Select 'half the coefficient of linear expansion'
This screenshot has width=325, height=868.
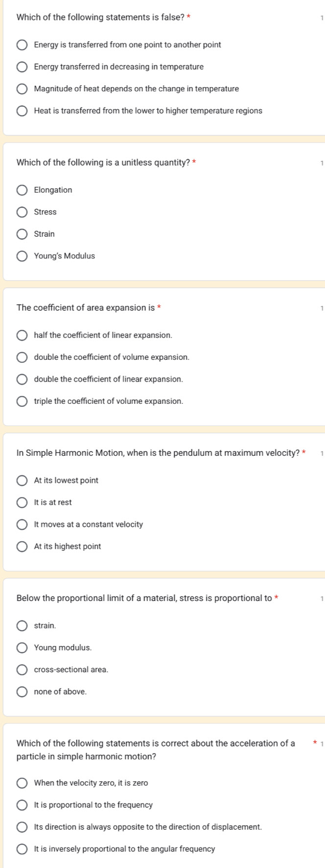click(x=23, y=336)
